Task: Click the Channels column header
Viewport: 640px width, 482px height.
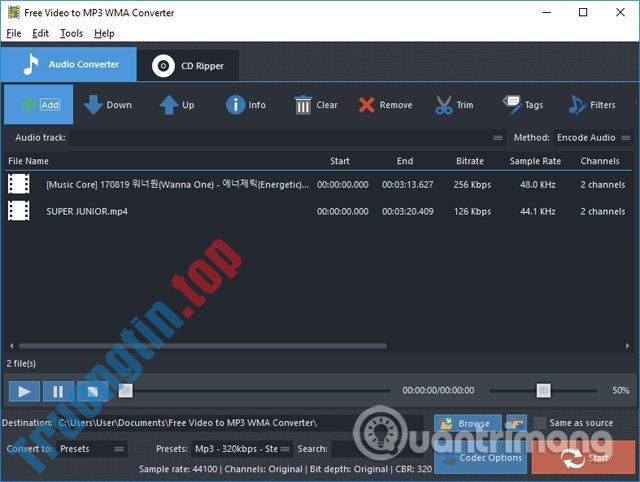Action: click(600, 161)
